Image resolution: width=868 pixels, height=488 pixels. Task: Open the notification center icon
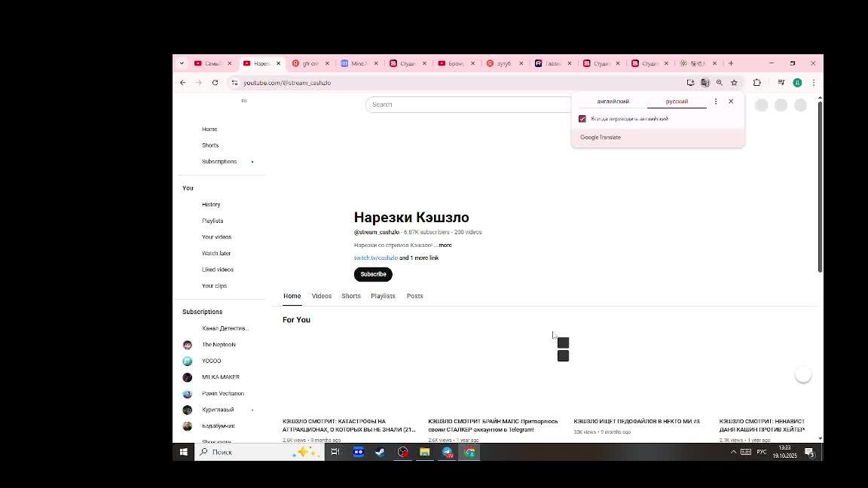[809, 452]
